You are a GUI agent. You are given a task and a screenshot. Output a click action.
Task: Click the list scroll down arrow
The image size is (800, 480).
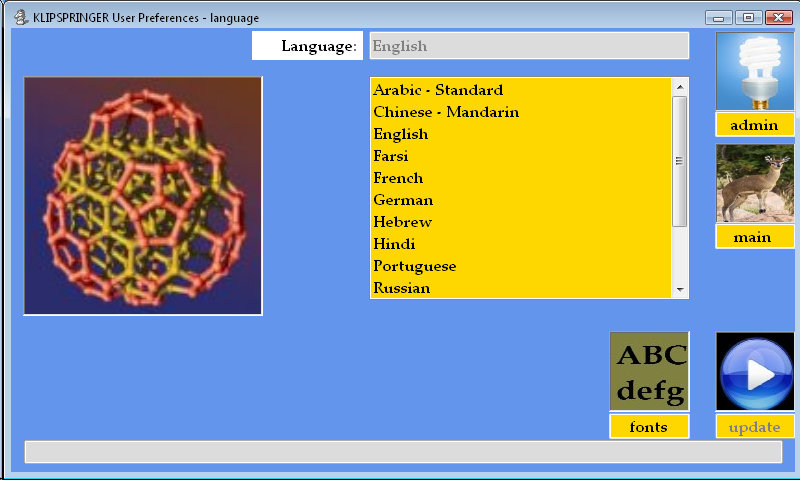[x=680, y=289]
